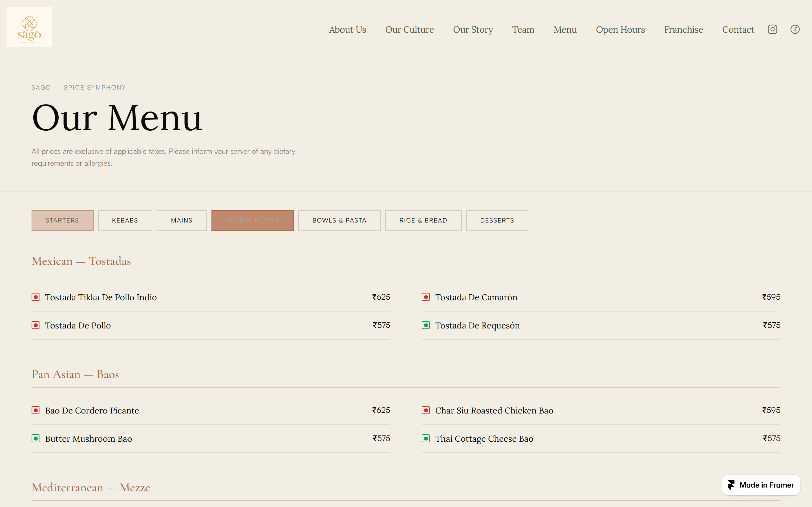Select the Global Plates tab
The height and width of the screenshot is (507, 812).
252,220
